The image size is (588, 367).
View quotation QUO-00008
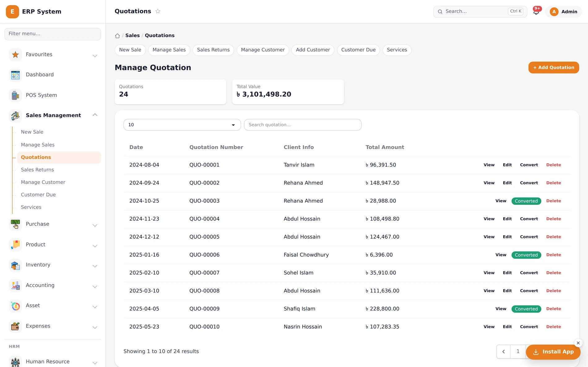pyautogui.click(x=489, y=291)
